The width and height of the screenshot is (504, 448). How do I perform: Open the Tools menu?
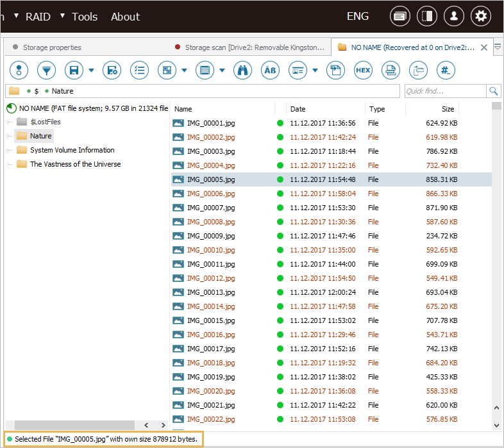pos(85,17)
